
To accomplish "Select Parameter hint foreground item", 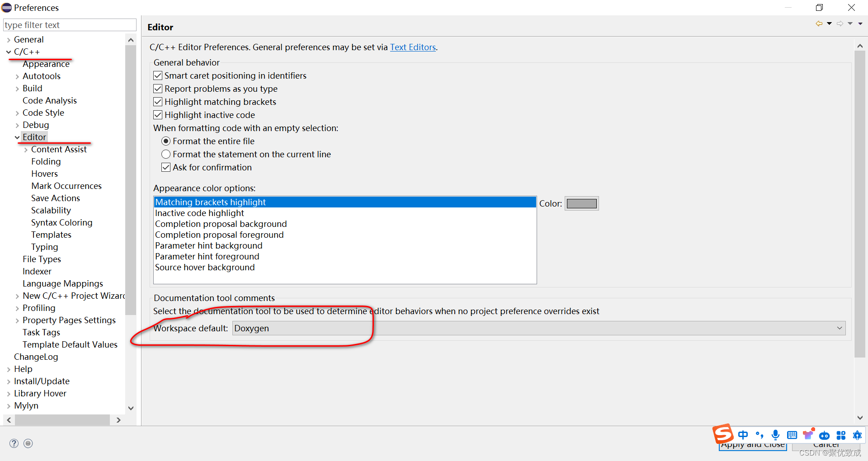I will (345, 256).
